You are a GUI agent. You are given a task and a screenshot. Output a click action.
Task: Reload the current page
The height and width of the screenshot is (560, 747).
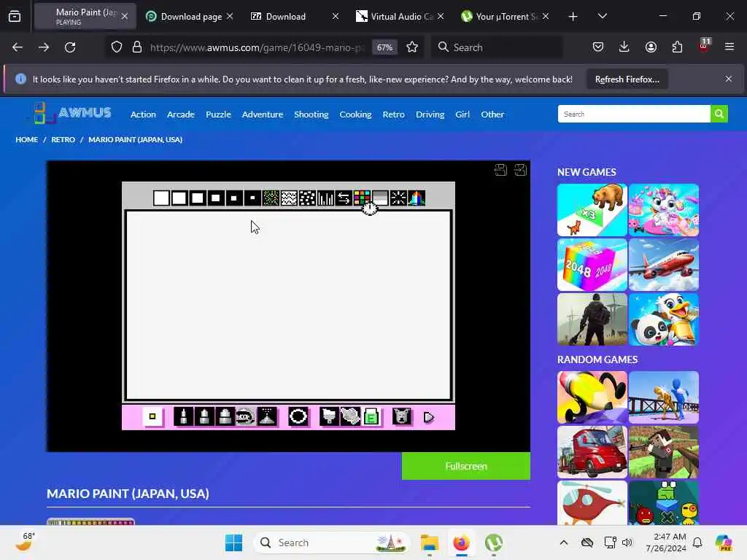pyautogui.click(x=70, y=47)
